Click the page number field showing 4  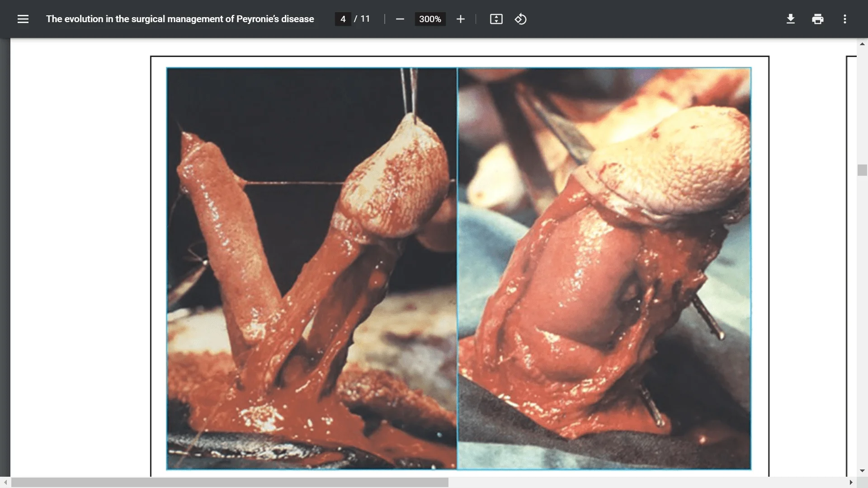(x=343, y=19)
